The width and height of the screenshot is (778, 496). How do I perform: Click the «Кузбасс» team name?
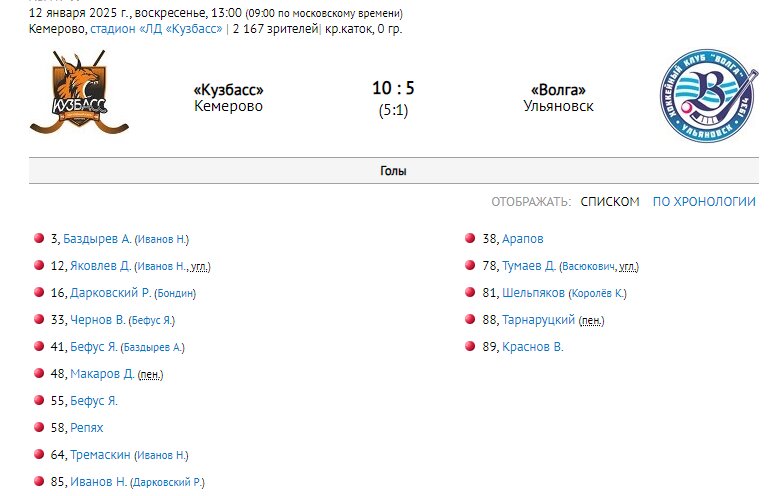[x=228, y=90]
